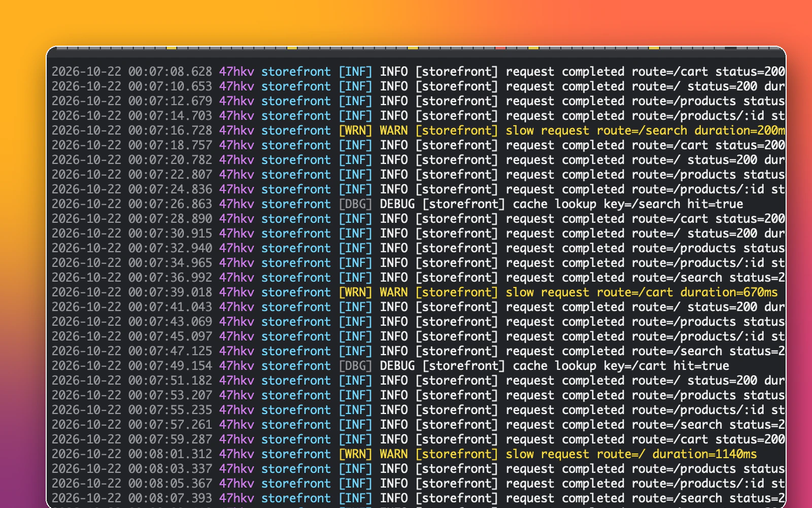Click the [INF] tag on the 00:07:18.757 line
Screen dimensions: 812x508
pos(355,145)
